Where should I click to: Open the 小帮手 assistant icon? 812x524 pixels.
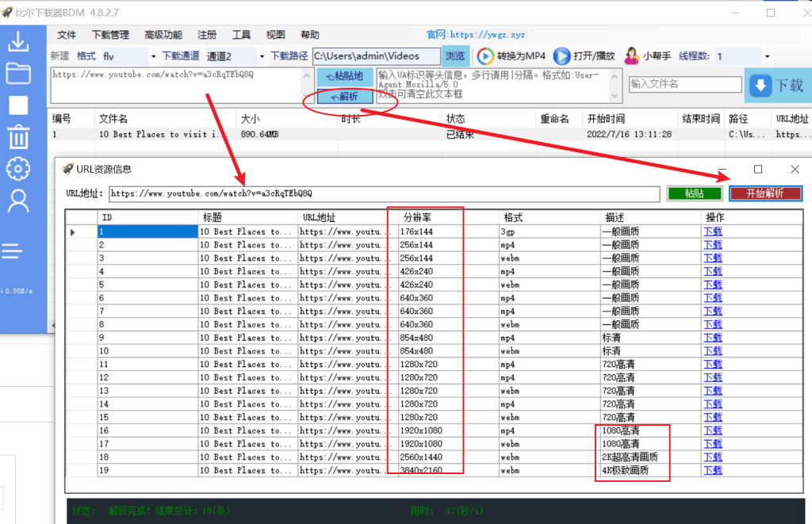pos(632,56)
